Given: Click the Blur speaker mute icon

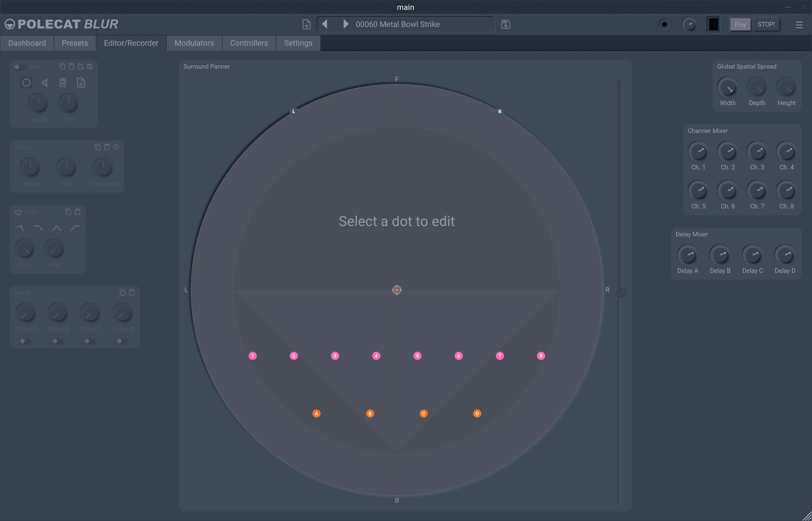Looking at the screenshot, I should click(45, 83).
